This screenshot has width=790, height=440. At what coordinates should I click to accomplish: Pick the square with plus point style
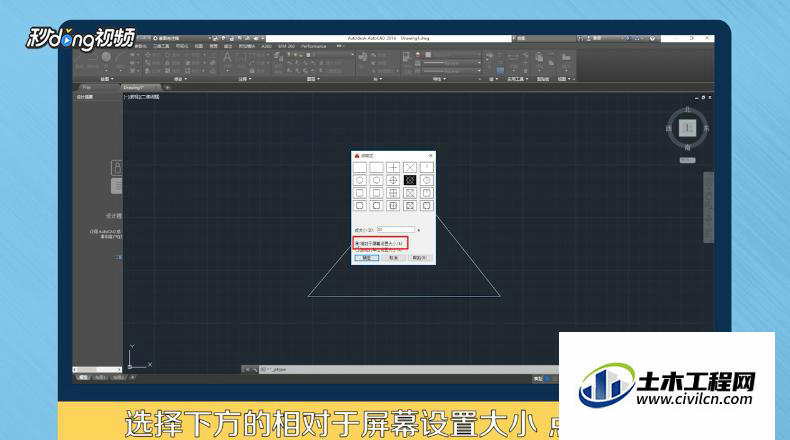click(393, 193)
